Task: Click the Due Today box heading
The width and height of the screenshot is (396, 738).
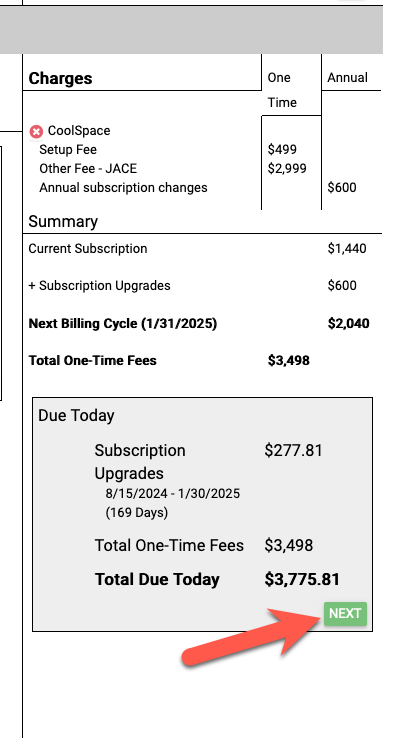Action: [76, 416]
